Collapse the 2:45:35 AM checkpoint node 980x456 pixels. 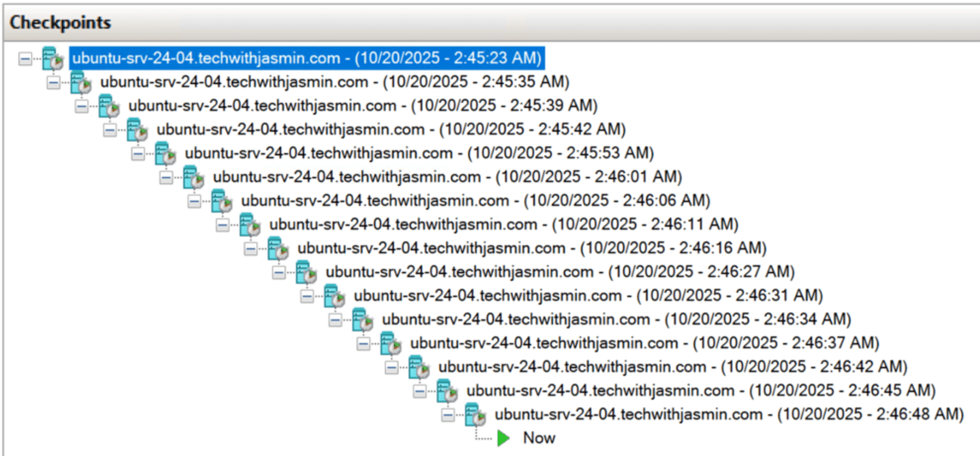53,83
